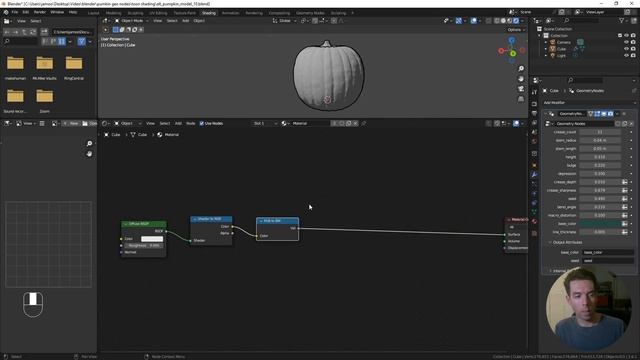Viewport: 640px width, 360px height.
Task: Click the zoom magnifier icon in 3D viewport
Action: pos(521,69)
